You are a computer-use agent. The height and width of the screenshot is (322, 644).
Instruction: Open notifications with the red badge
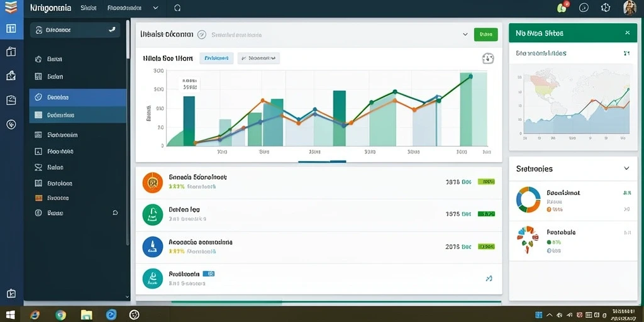pos(562,7)
